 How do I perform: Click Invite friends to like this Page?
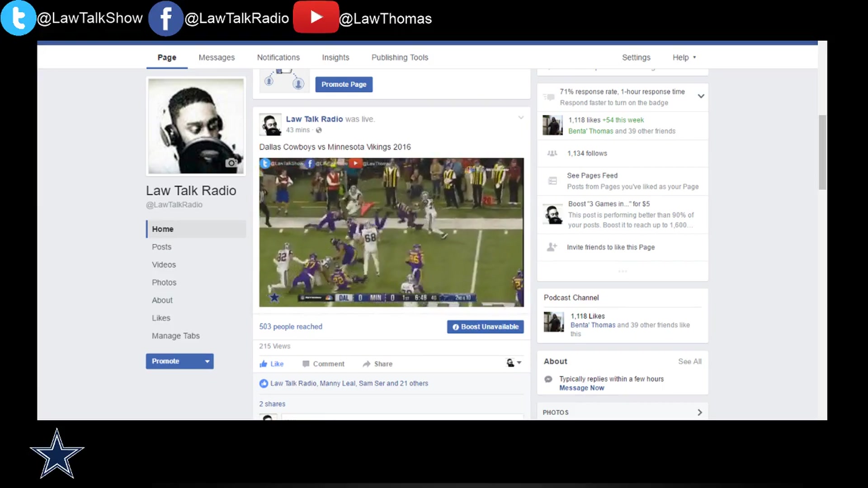click(611, 247)
